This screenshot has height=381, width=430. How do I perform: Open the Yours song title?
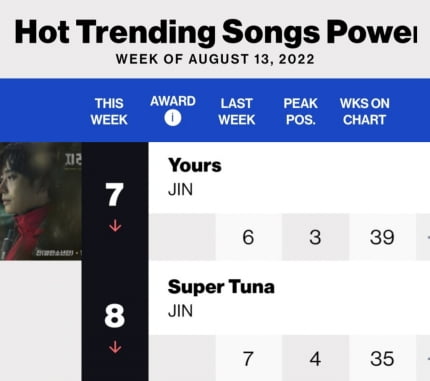[195, 165]
